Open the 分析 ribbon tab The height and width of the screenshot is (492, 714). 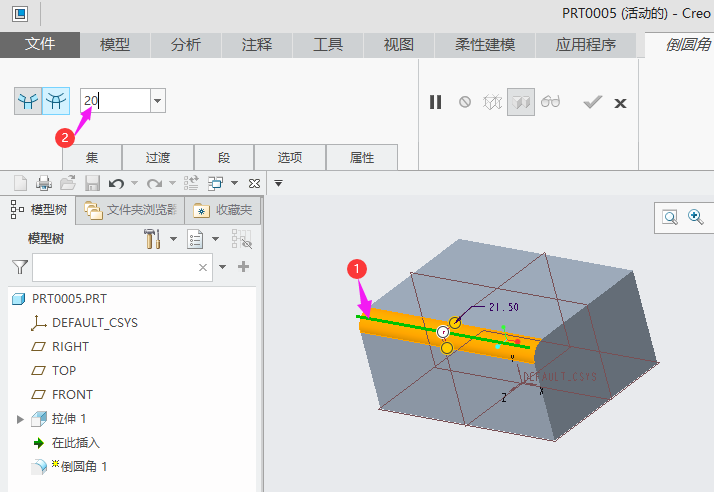pos(185,45)
